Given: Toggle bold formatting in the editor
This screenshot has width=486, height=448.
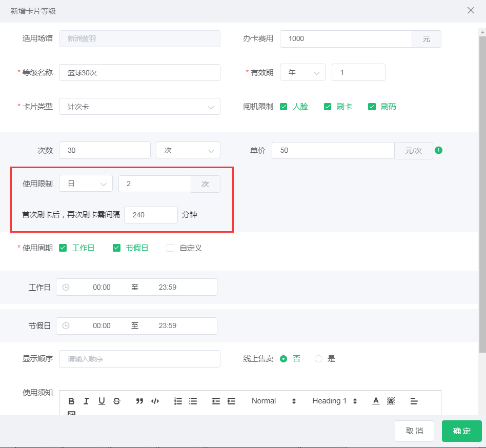Looking at the screenshot, I should [x=71, y=401].
